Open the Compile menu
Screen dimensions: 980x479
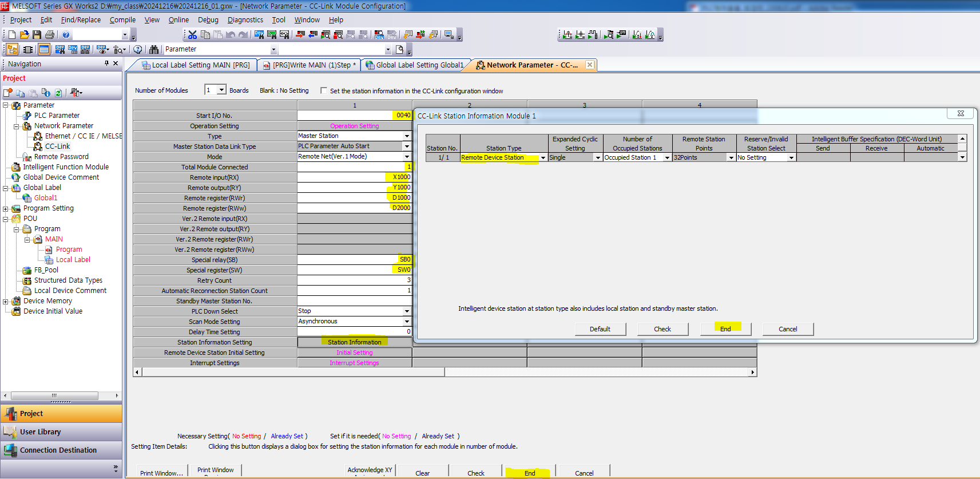(122, 19)
